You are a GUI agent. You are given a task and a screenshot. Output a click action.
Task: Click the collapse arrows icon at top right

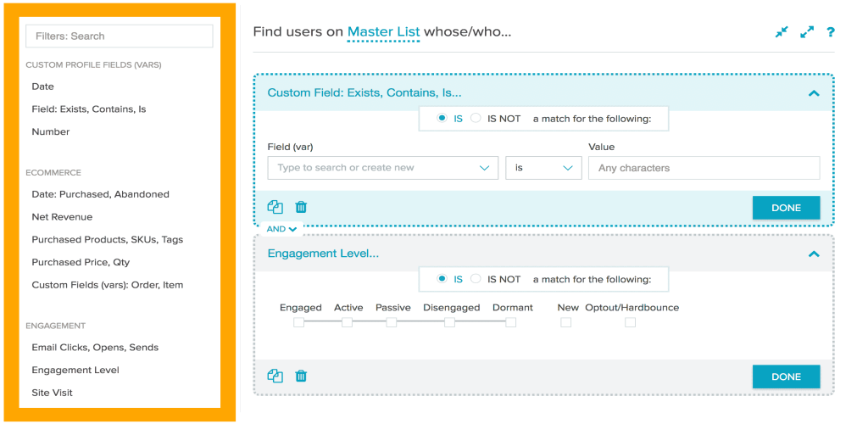click(782, 32)
